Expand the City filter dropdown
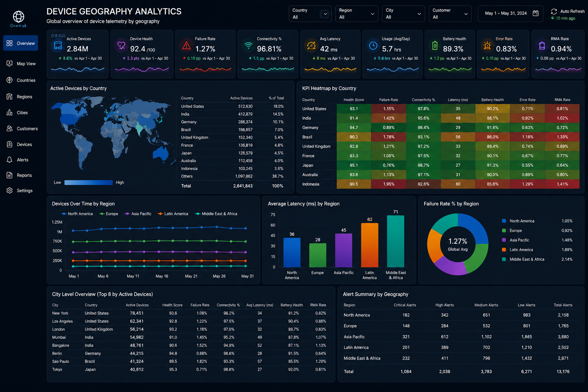Viewport: 588px width, 392px height. 403,14
